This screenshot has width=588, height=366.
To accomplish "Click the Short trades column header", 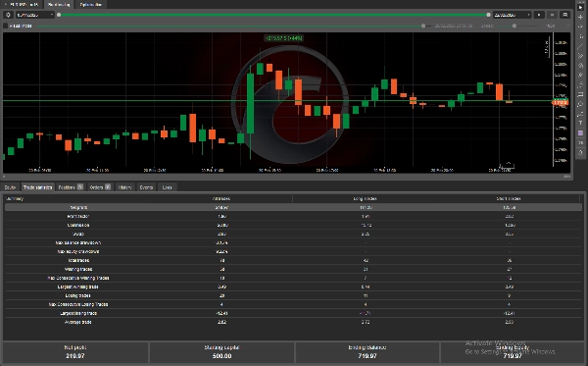I will point(509,198).
